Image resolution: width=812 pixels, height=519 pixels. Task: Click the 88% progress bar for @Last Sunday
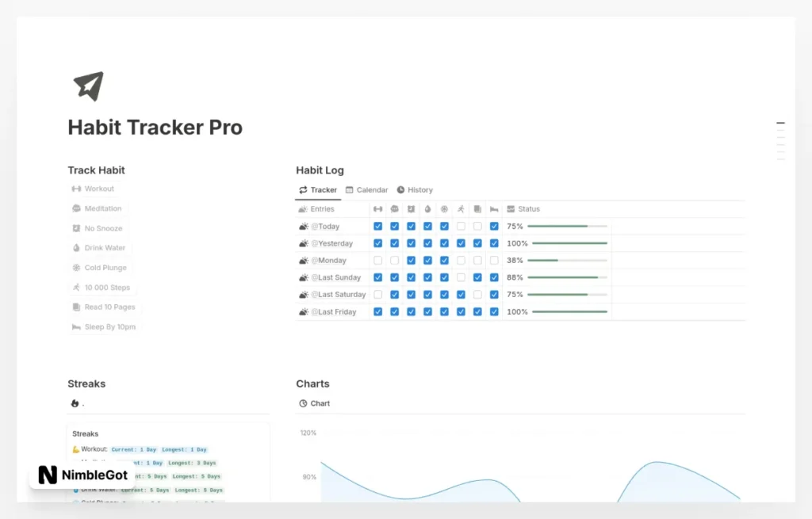coord(567,277)
